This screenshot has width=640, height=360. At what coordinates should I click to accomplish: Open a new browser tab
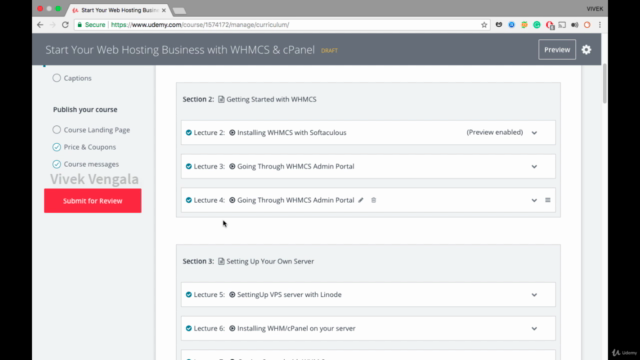(180, 11)
